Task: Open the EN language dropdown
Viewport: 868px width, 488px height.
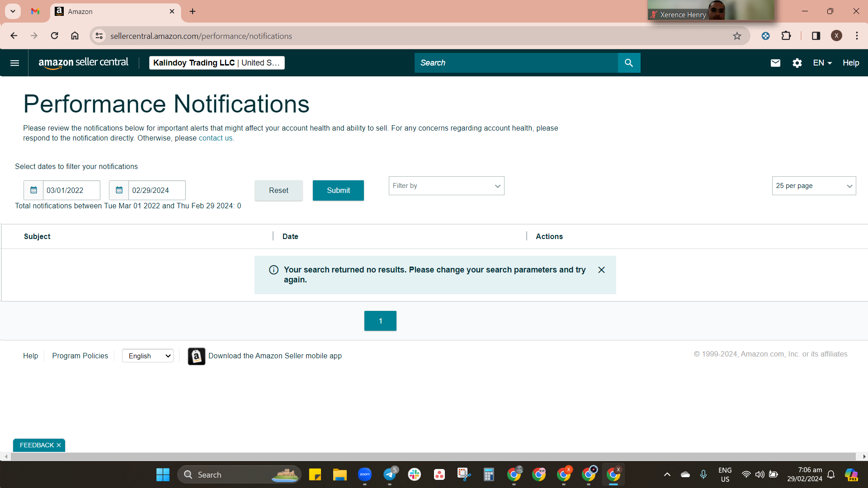Action: tap(822, 63)
